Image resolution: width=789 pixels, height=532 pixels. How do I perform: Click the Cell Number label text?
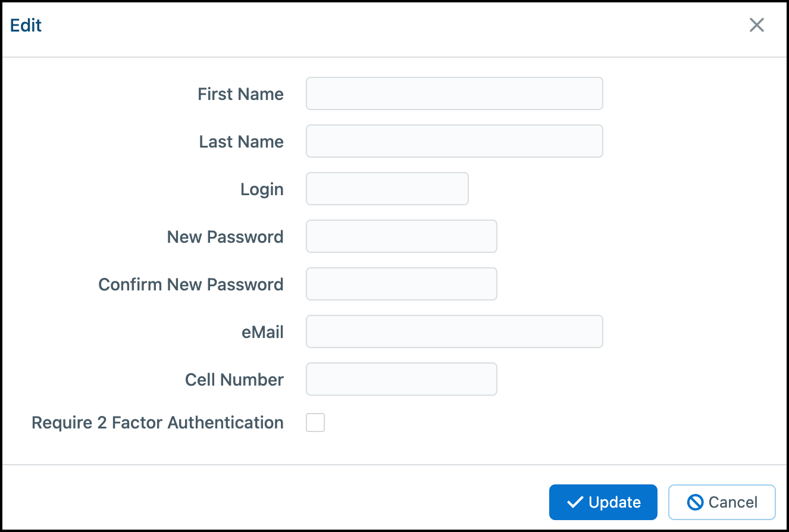pyautogui.click(x=234, y=380)
